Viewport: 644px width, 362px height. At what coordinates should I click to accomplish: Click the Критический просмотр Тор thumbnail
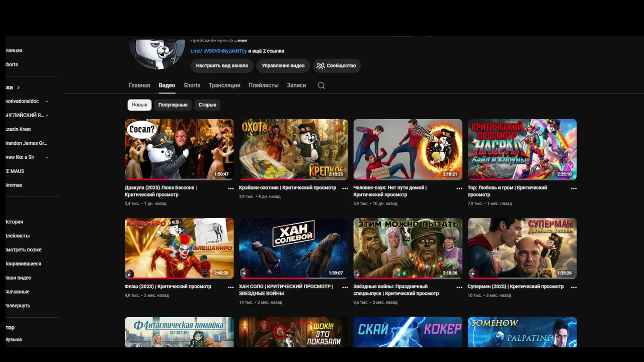point(522,149)
